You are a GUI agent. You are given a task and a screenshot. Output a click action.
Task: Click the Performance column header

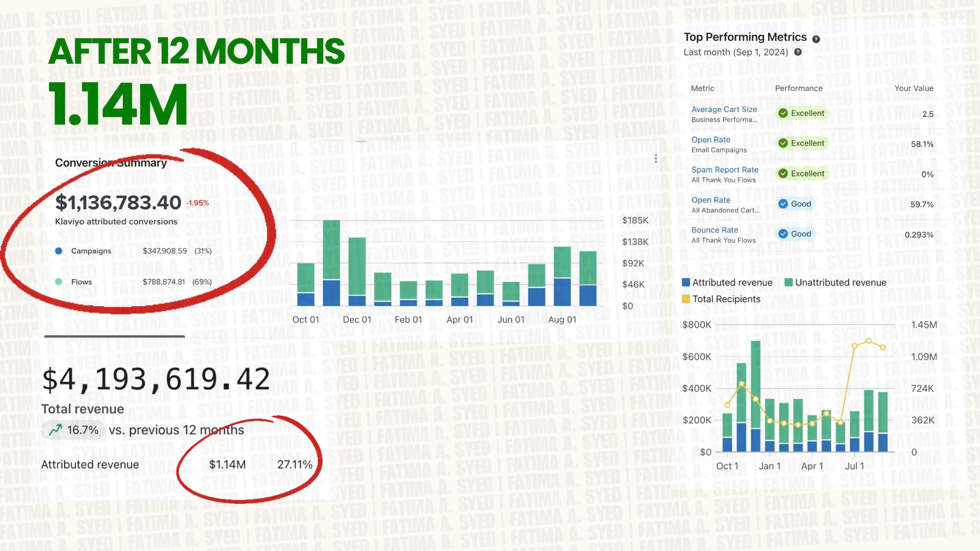pyautogui.click(x=798, y=88)
